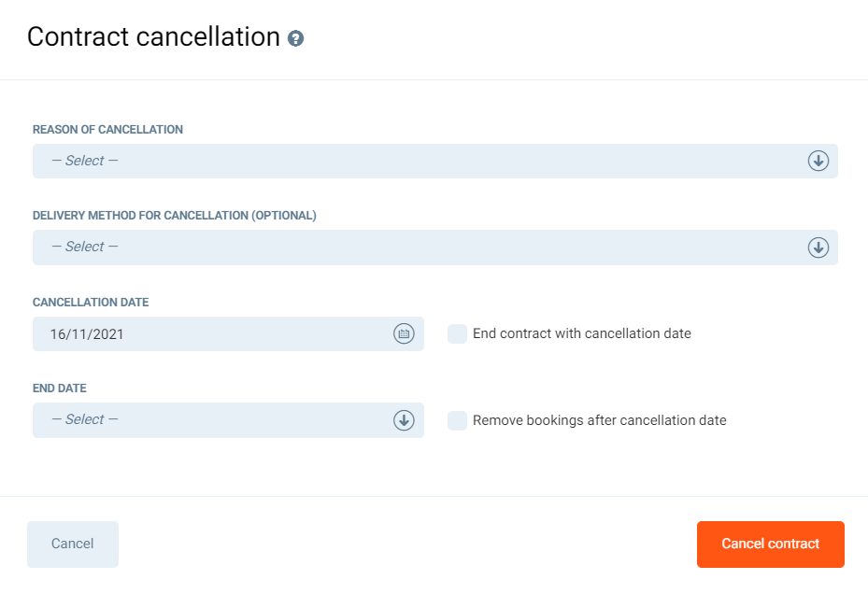Enable End contract with cancellation date checkbox
Screen dimensions: 868x594
(457, 333)
